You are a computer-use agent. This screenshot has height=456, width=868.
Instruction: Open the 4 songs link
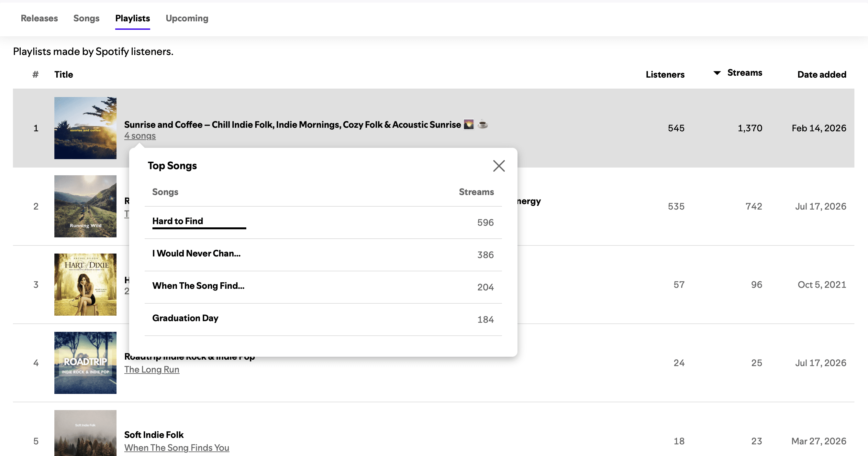(140, 136)
